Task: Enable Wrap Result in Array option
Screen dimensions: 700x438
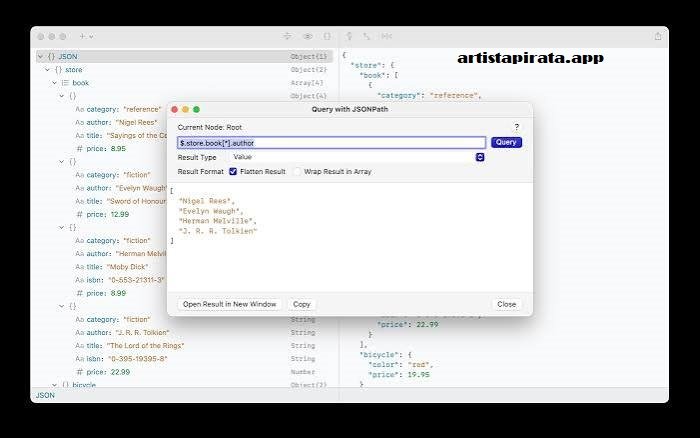Action: coord(297,171)
